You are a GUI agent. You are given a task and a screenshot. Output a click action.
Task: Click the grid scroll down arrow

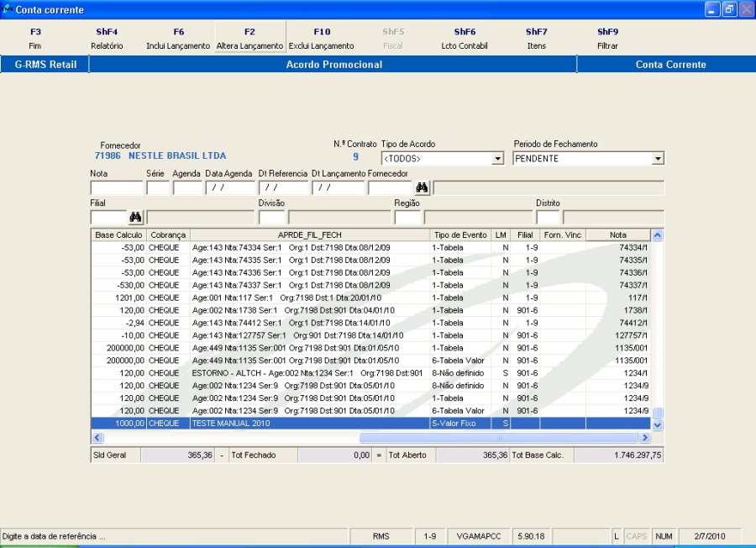tap(657, 425)
